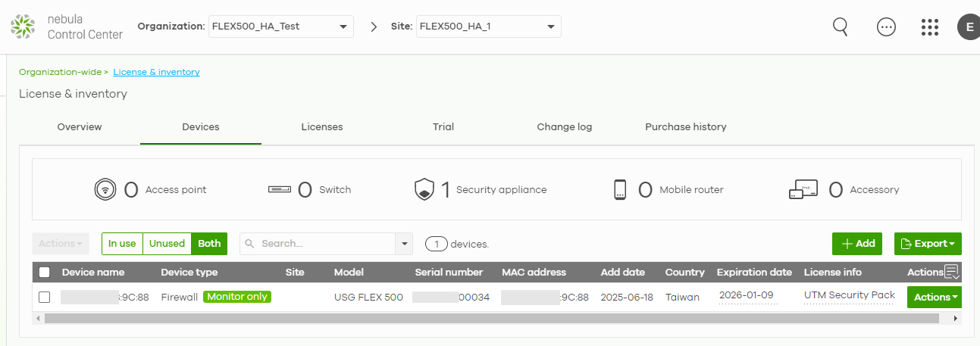Viewport: 980px width, 346px height.
Task: Click the scrollbar left arrow
Action: coord(37,319)
